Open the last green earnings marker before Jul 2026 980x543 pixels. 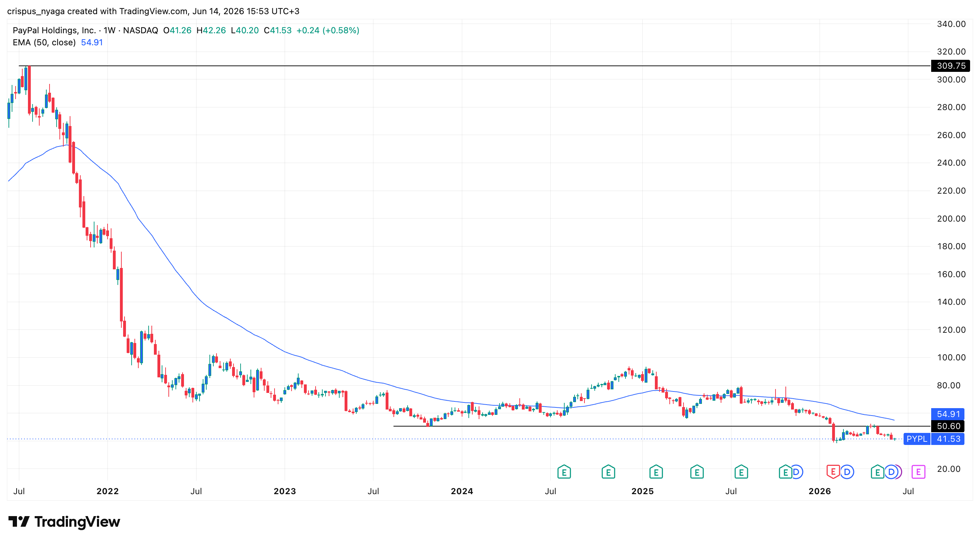(877, 472)
